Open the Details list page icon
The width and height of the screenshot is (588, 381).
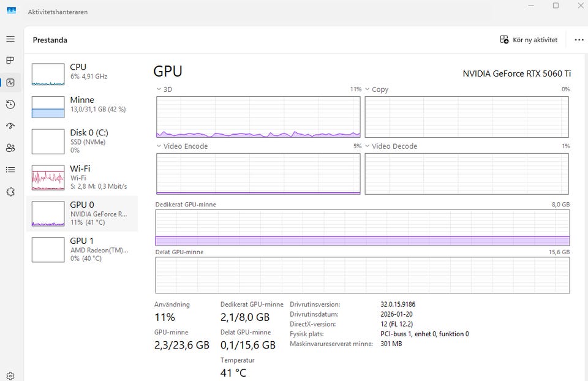pyautogui.click(x=10, y=170)
